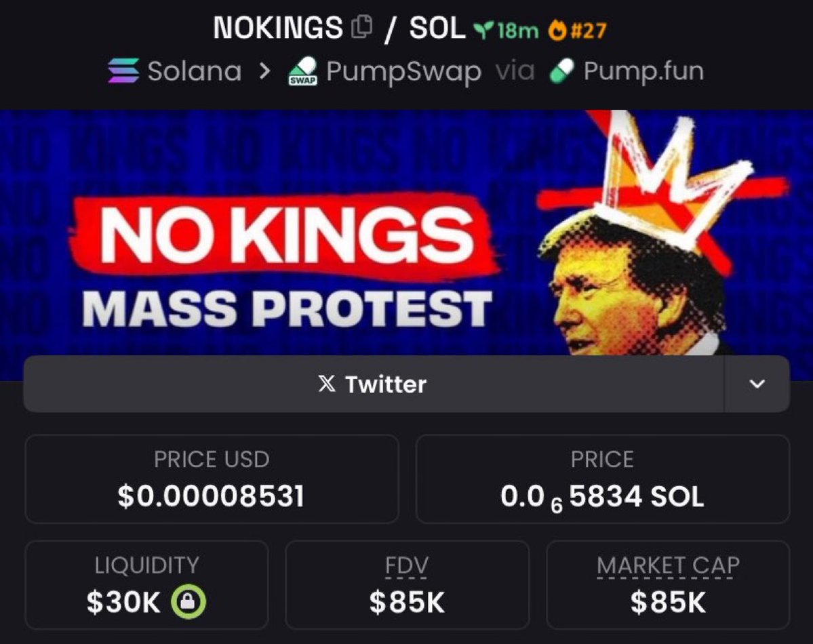Click the SOL price box
Screen dimensions: 813x644
pyautogui.click(x=602, y=479)
